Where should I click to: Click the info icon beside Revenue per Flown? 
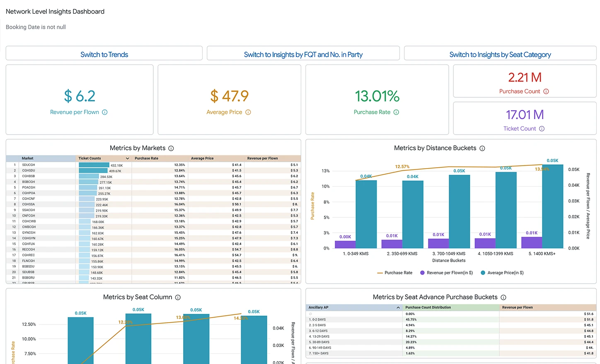tap(105, 112)
